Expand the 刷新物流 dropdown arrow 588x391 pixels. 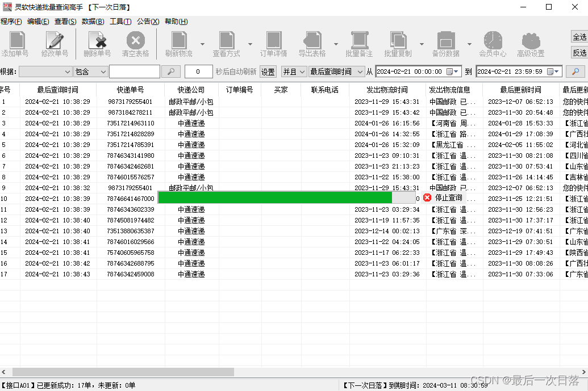pyautogui.click(x=202, y=44)
